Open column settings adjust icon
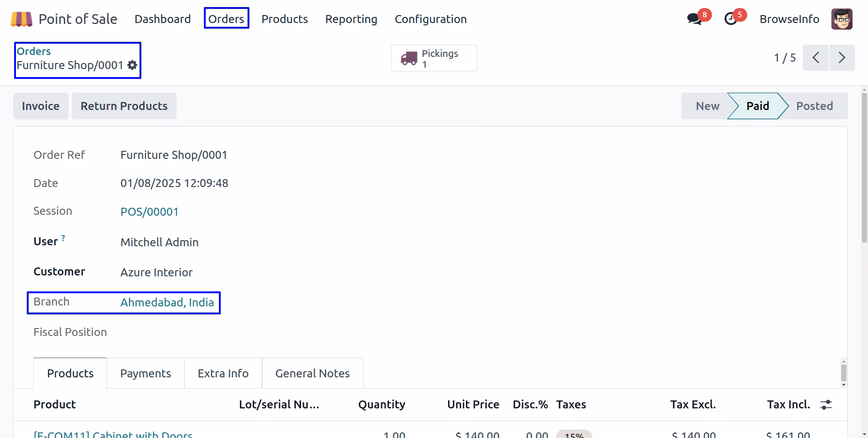 pos(826,405)
